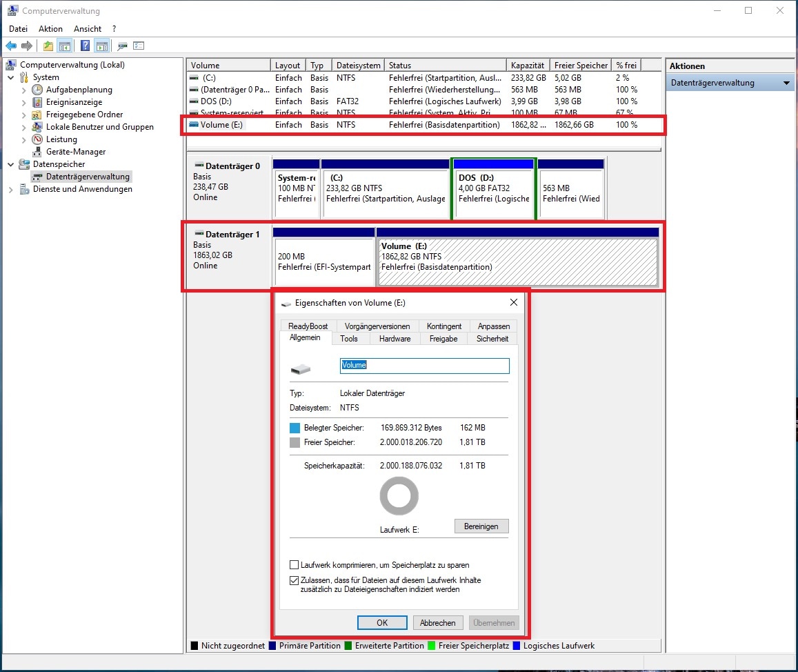Screen dimensions: 798x672
Task: Click the Abbrechen button
Action: click(x=438, y=622)
